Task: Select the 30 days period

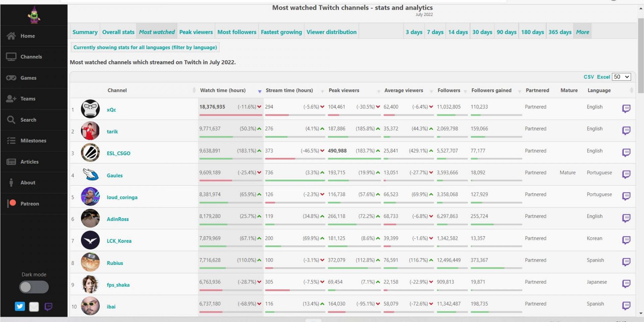Action: [482, 32]
